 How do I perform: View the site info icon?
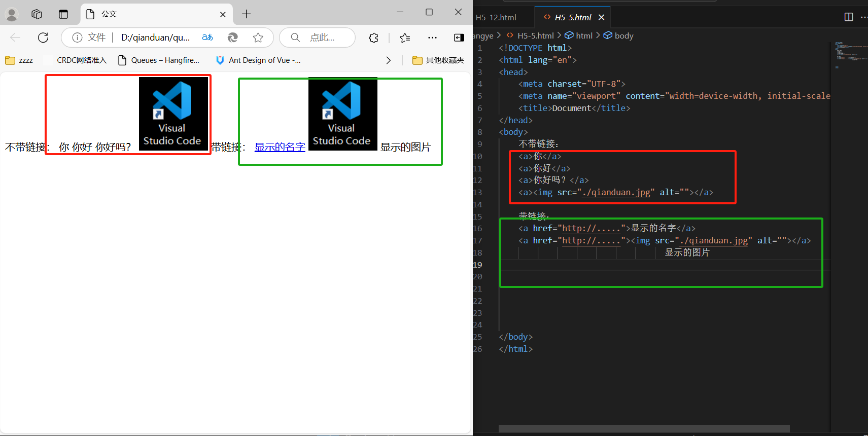pyautogui.click(x=77, y=38)
